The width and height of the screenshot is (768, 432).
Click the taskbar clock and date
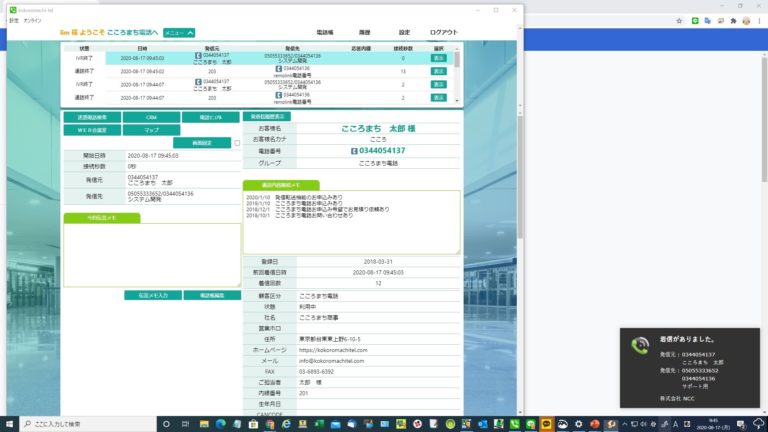713,424
